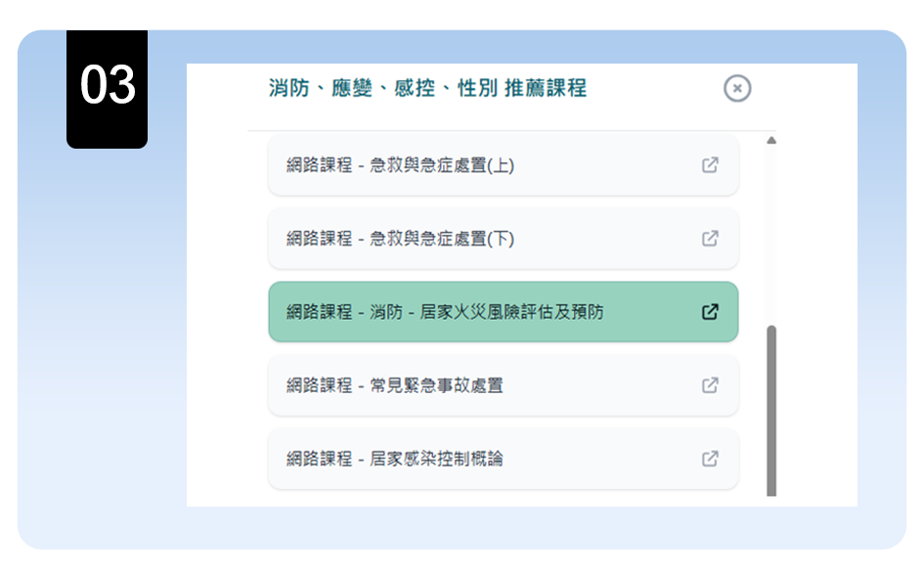Click scrollbar track above the thumb
This screenshot has width=924, height=578.
point(771,235)
